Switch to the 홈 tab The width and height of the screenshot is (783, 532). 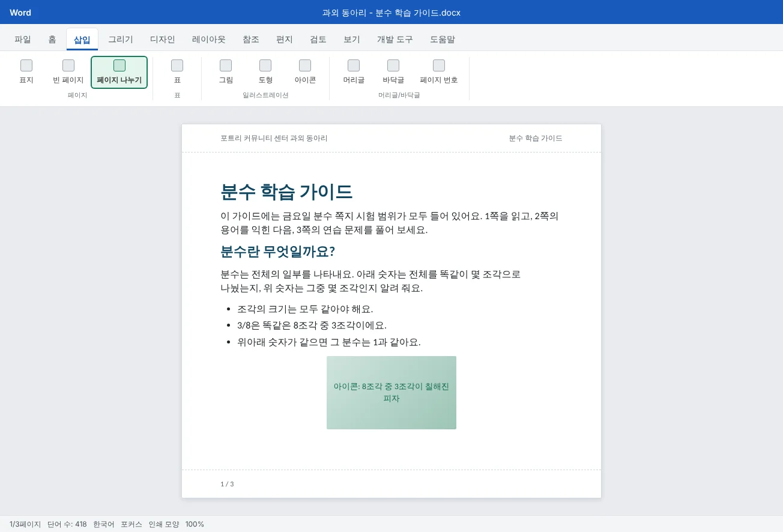53,40
